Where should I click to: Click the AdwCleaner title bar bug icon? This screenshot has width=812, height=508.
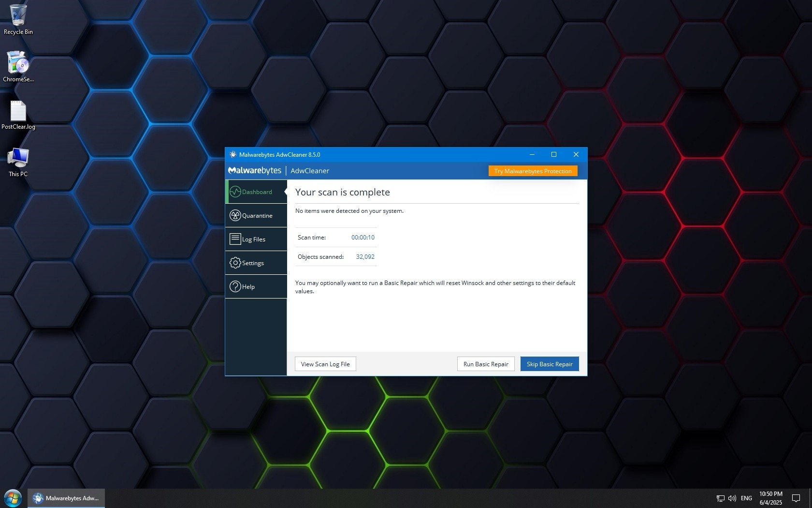pyautogui.click(x=233, y=154)
